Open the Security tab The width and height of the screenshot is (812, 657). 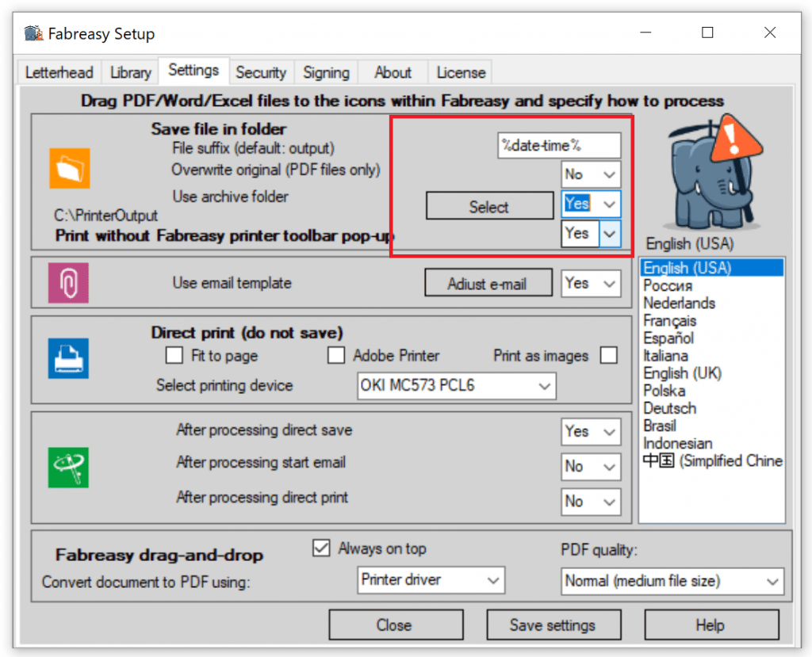pos(260,72)
